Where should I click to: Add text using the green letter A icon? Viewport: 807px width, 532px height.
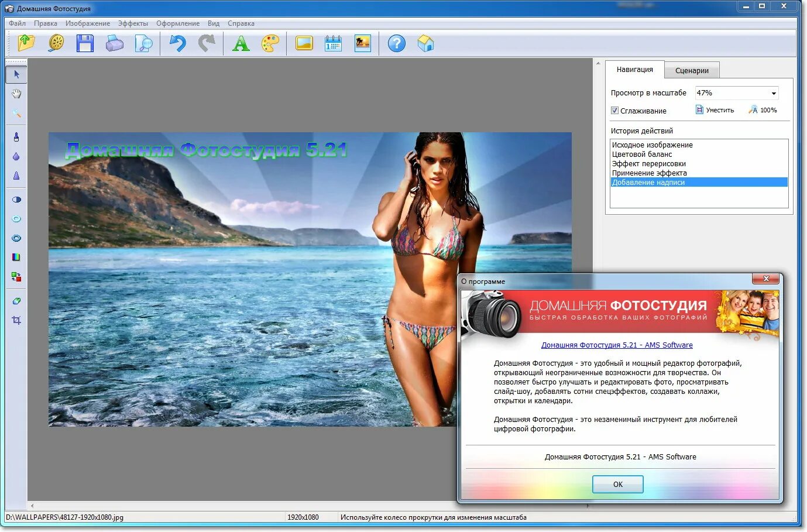[241, 43]
